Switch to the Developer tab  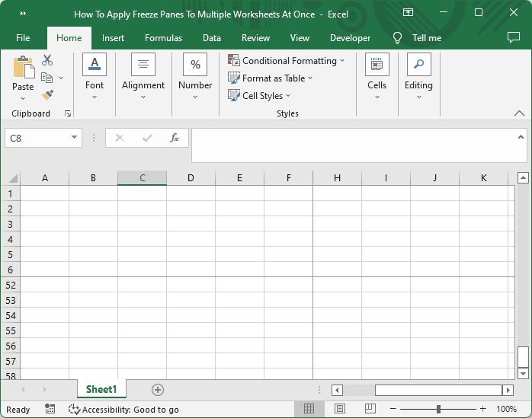[350, 38]
